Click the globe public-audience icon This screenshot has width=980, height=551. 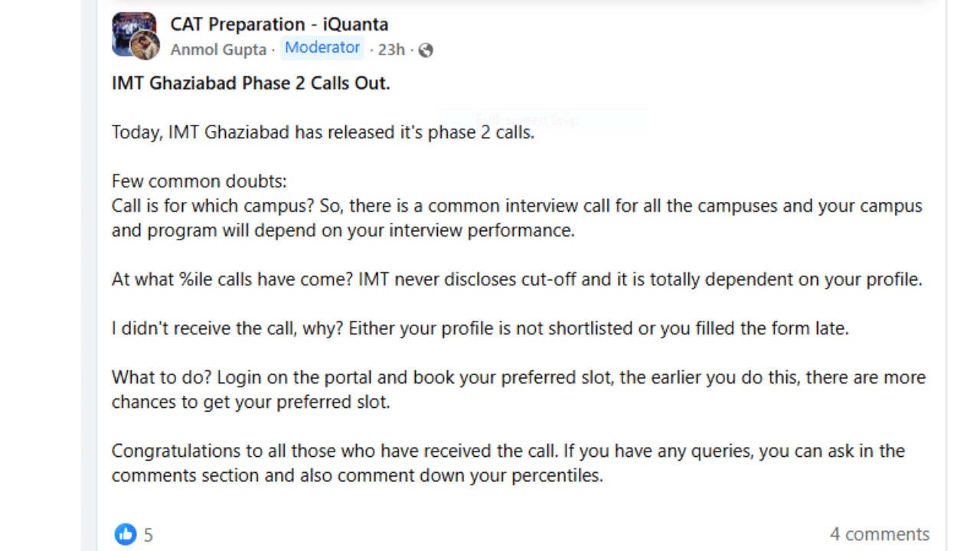(x=426, y=51)
